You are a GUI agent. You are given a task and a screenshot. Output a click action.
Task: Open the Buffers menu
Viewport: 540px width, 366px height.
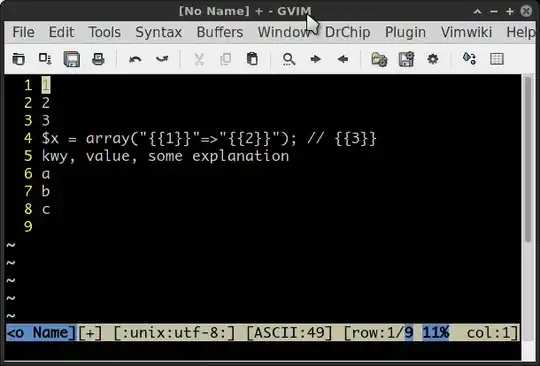(x=220, y=32)
